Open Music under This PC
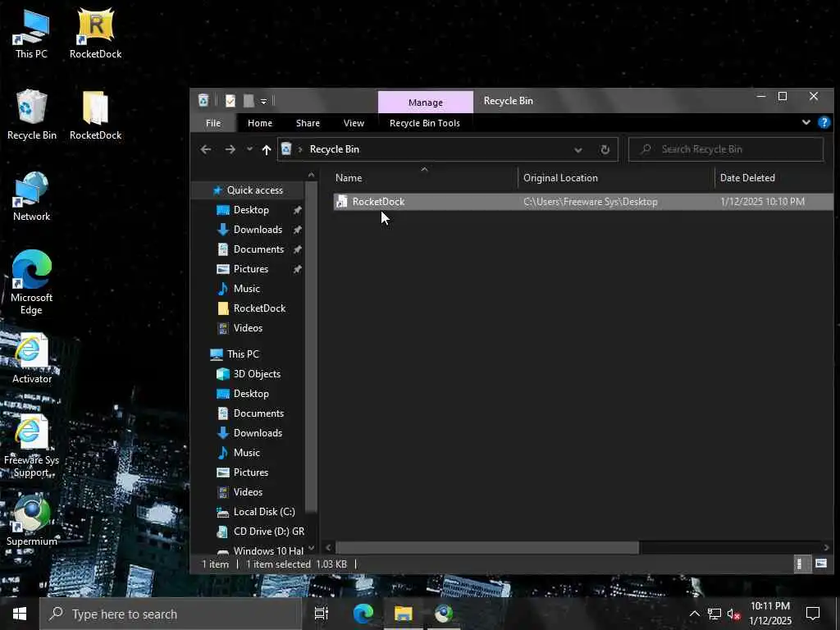Image resolution: width=840 pixels, height=630 pixels. tap(246, 453)
